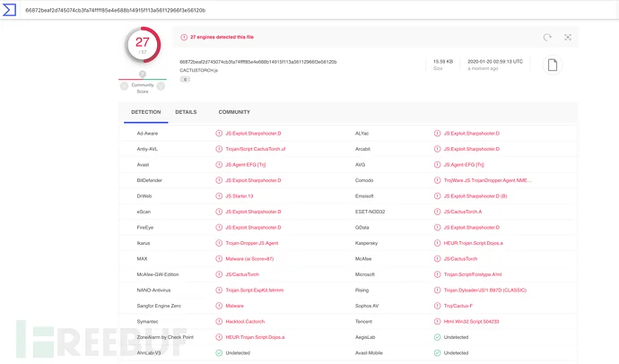Click the alert icon in detection banner
Screen dimensions: 619x364
[184, 37]
